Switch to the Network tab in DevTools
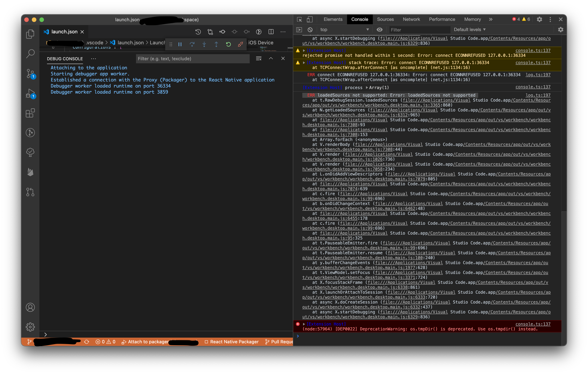This screenshot has height=374, width=588. [x=411, y=19]
